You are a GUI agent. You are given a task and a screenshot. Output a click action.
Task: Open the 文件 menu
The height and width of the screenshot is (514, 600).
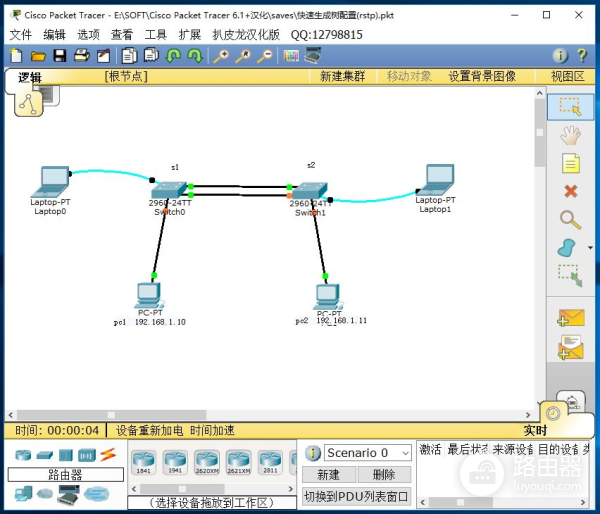click(20, 34)
